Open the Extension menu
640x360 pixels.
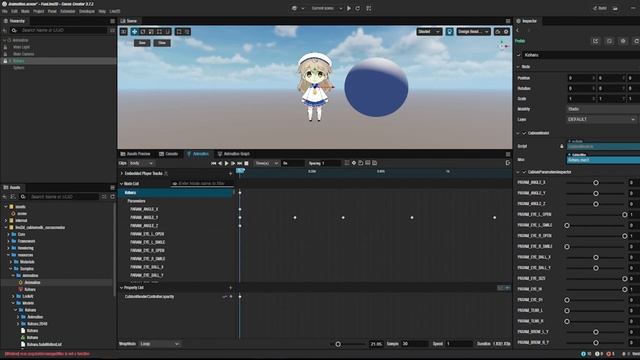[x=68, y=11]
